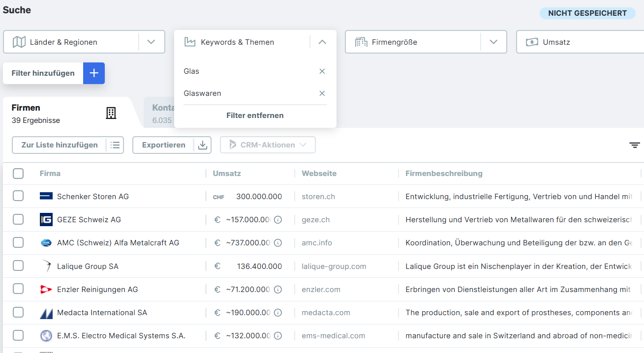This screenshot has width=644, height=353.
Task: Click the Lalique Group SA logo
Action: coord(46,266)
